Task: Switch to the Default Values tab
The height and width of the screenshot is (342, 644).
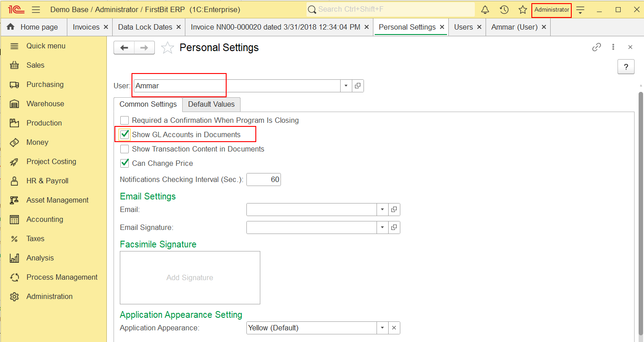Action: pos(211,104)
